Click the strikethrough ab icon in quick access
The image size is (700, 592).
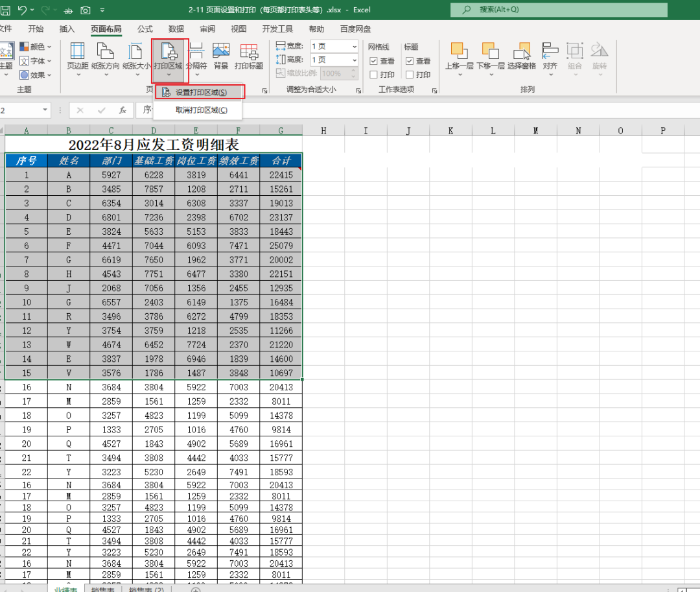click(x=68, y=10)
